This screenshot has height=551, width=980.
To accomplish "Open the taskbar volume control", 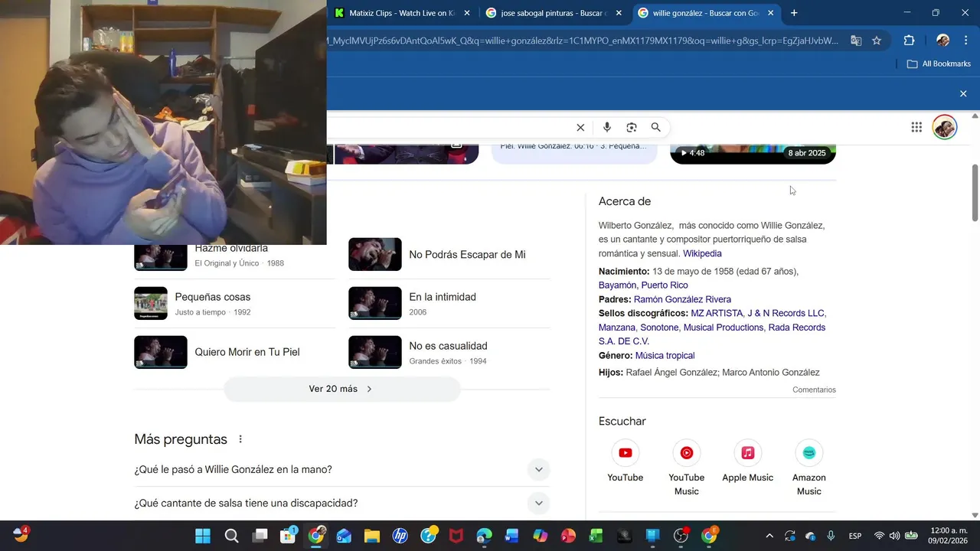I will (894, 536).
